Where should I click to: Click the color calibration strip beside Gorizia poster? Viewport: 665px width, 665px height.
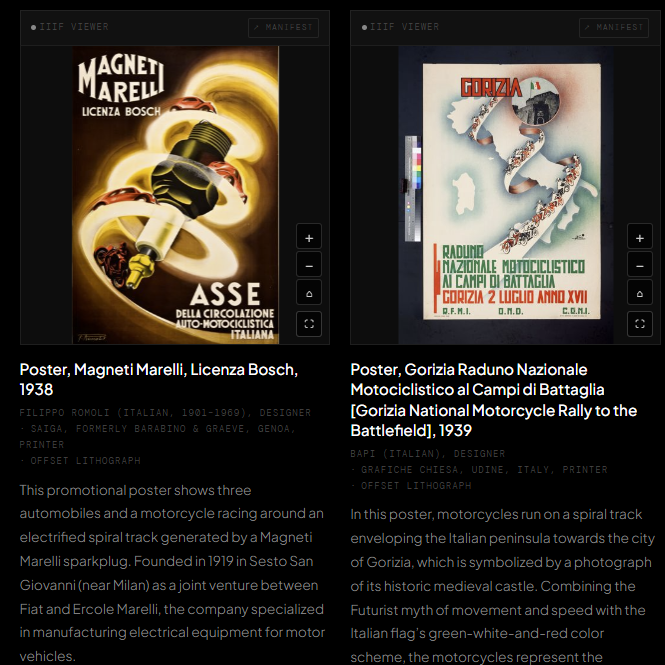tap(411, 190)
